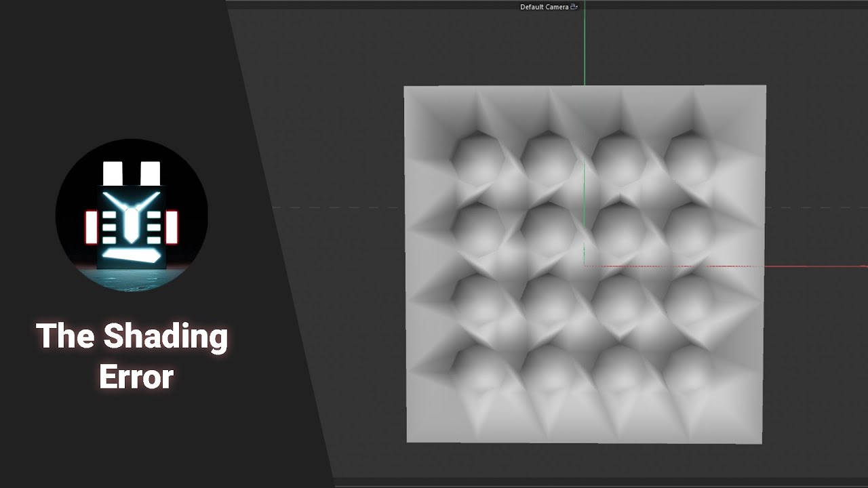Screen dimensions: 868x488
Task: Click the camera icon beside Default Camera
Action: click(574, 7)
